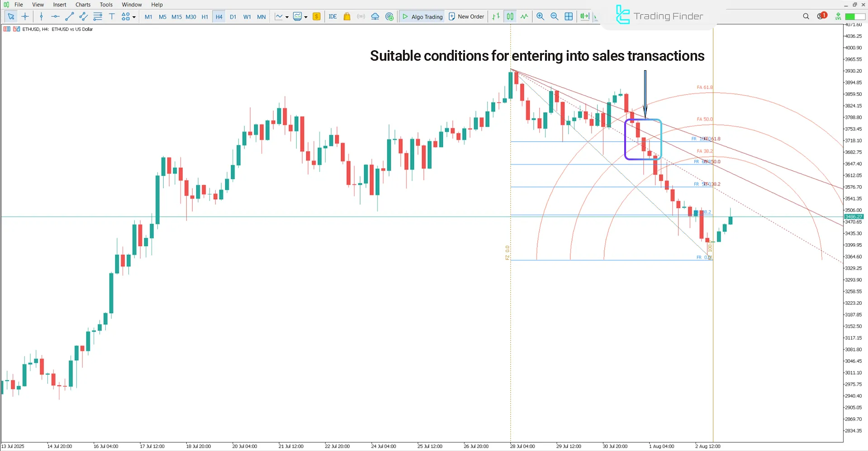The width and height of the screenshot is (868, 451).
Task: Open the shapes objects tool
Action: 126,16
